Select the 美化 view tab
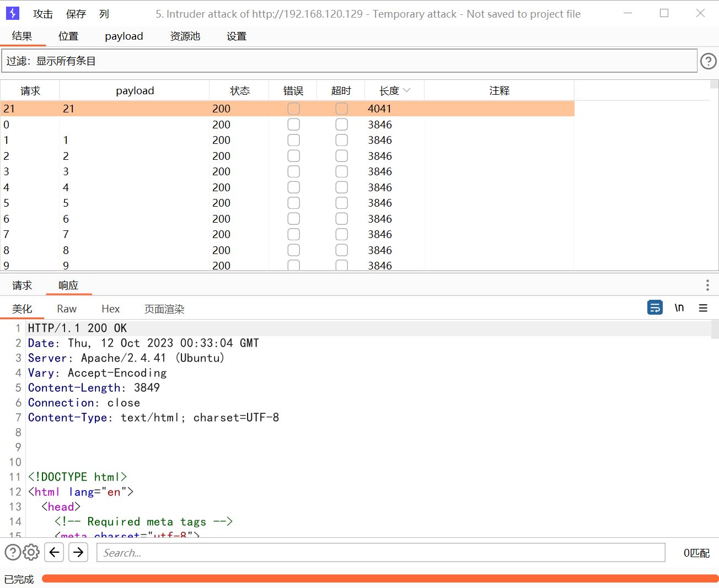This screenshot has height=588, width=719. coord(23,309)
